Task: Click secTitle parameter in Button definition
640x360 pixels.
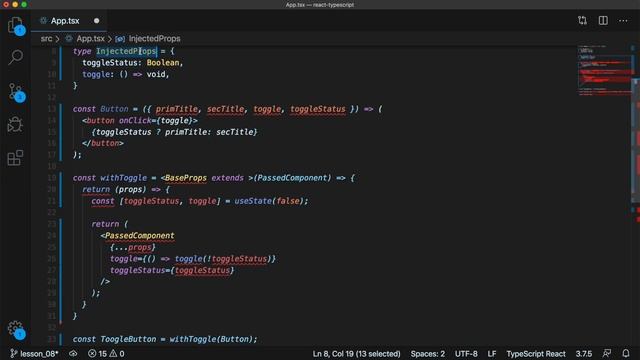Action: click(x=225, y=109)
